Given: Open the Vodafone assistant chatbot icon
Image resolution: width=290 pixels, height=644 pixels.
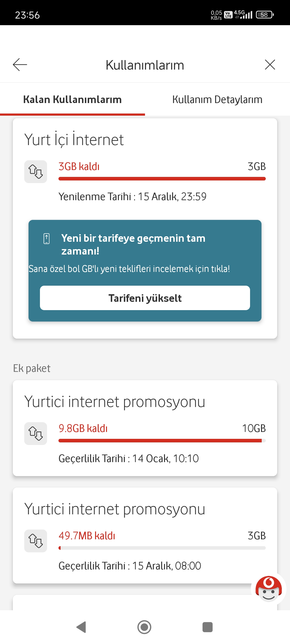Looking at the screenshot, I should click(268, 589).
